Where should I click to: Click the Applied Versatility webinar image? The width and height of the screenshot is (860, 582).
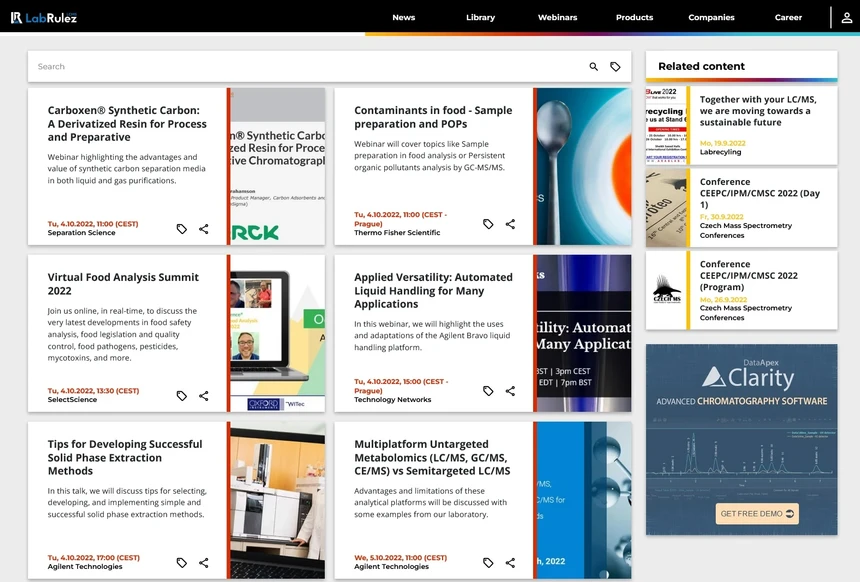click(x=584, y=333)
